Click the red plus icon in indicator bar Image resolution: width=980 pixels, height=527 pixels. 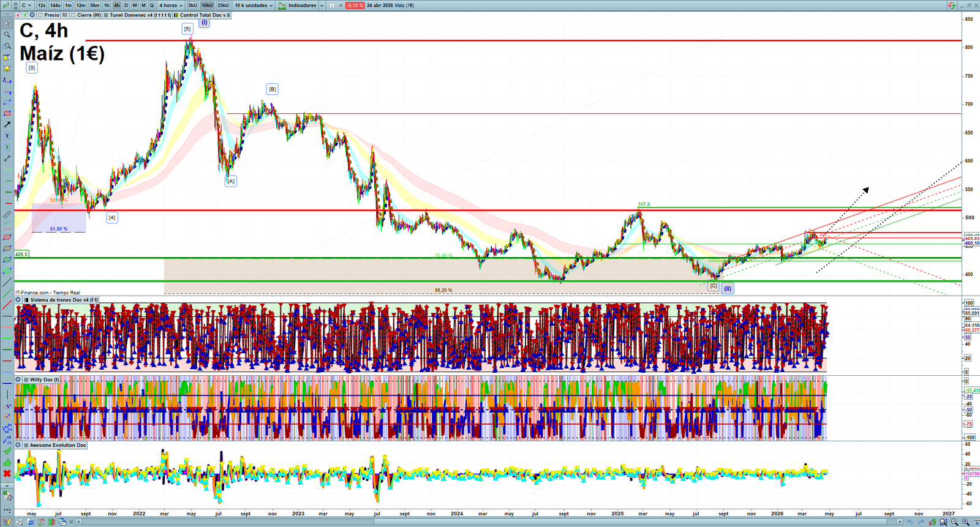(18, 15)
